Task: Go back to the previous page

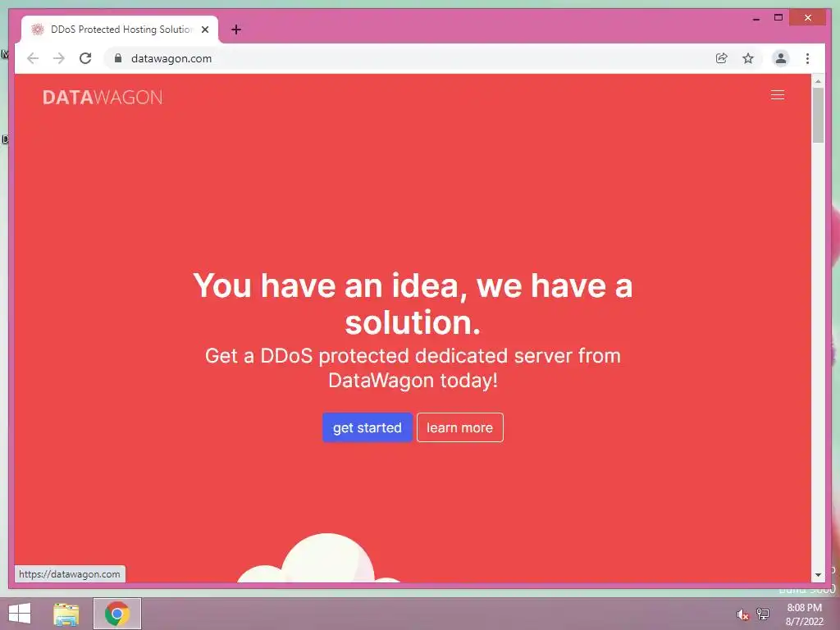Action: (33, 58)
